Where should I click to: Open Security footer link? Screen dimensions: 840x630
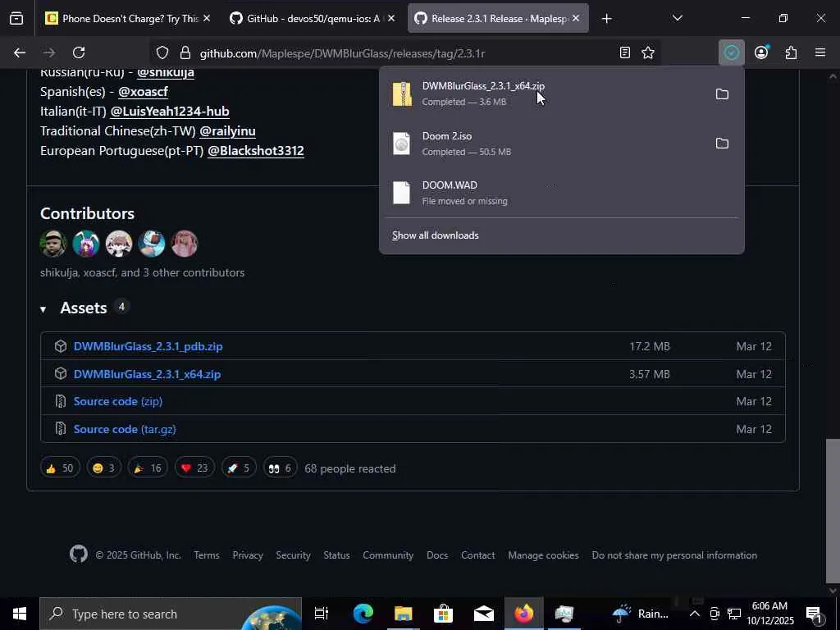[x=293, y=555]
